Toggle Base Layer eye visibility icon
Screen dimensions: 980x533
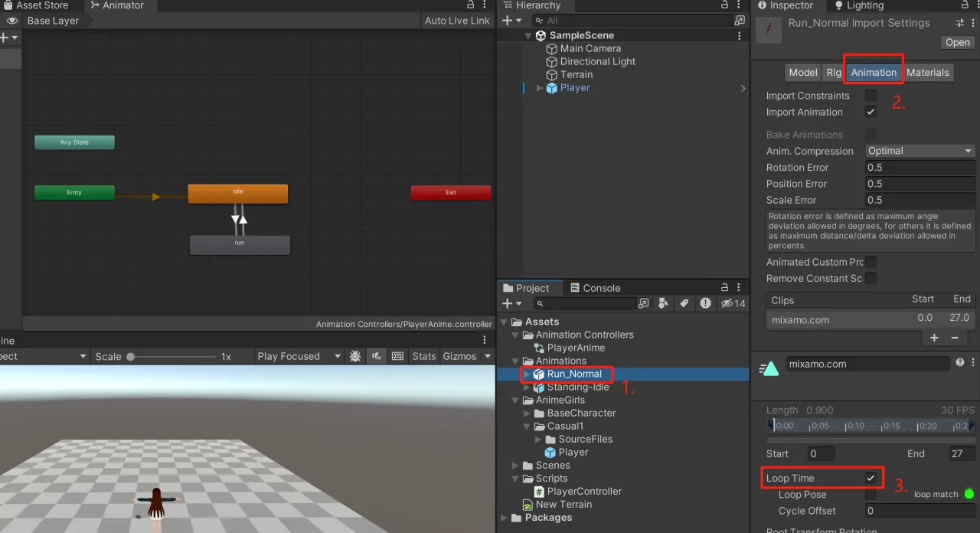pos(11,21)
